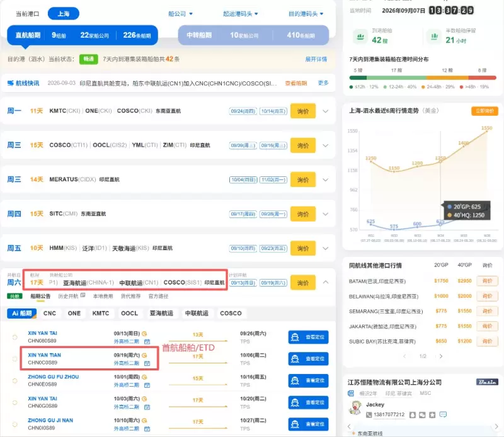504x437 pixels.
Task: Click the phone icon next to 13817077212
Action: click(369, 415)
